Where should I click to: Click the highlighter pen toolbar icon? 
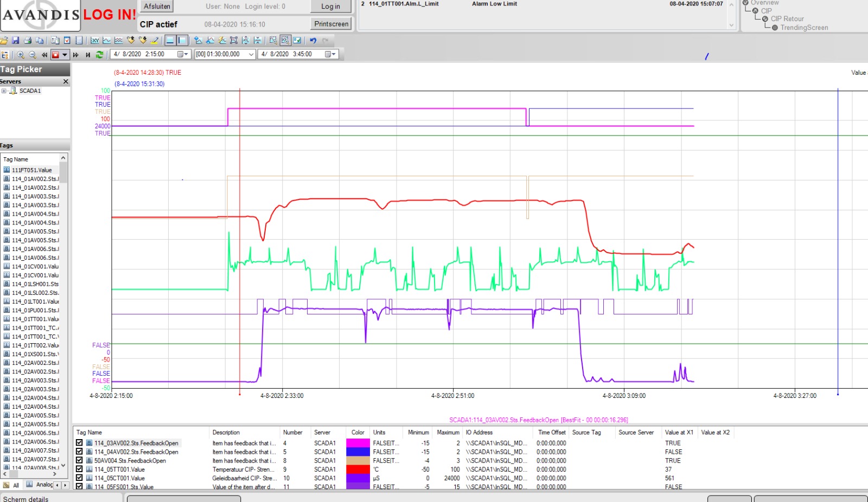tap(155, 41)
